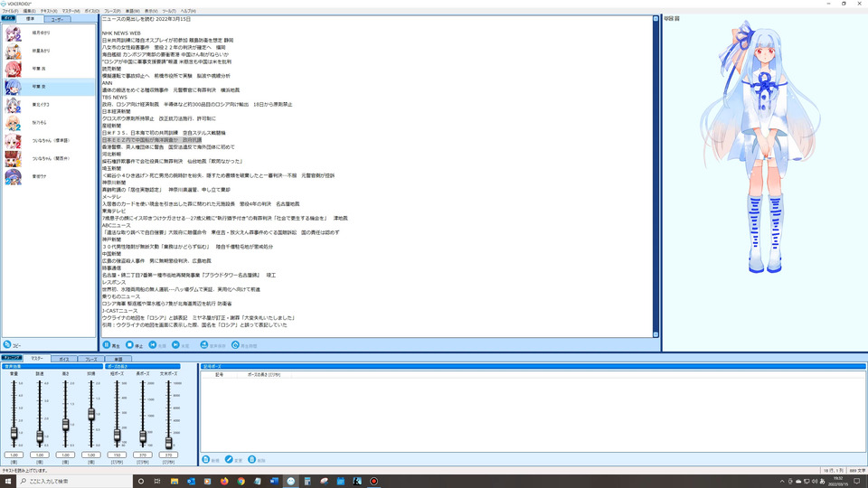Select the 桜乃そら voice preset

point(49,122)
